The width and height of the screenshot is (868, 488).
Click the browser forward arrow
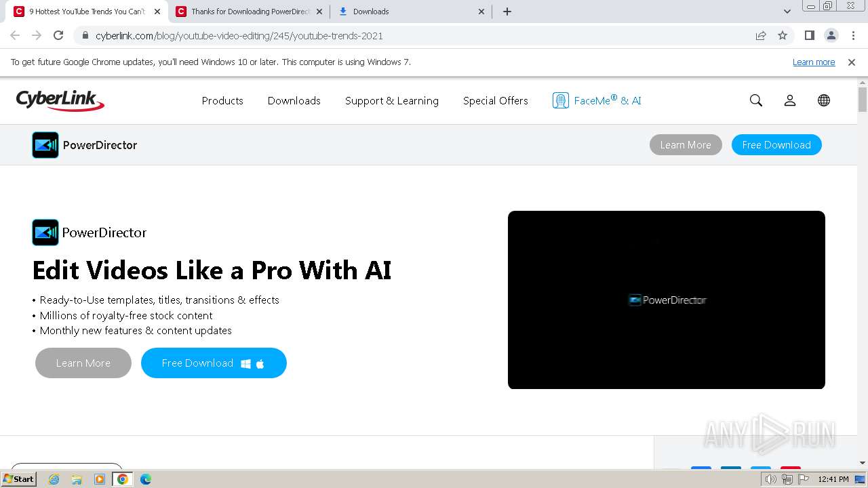(37, 35)
